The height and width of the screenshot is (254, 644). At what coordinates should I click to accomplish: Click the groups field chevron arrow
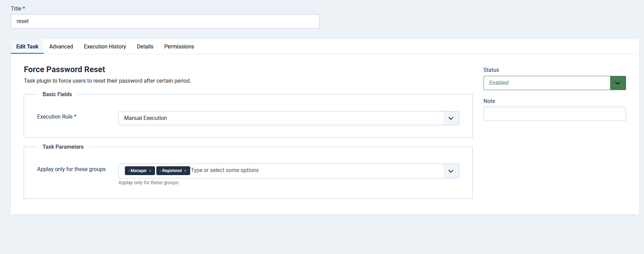pos(451,171)
